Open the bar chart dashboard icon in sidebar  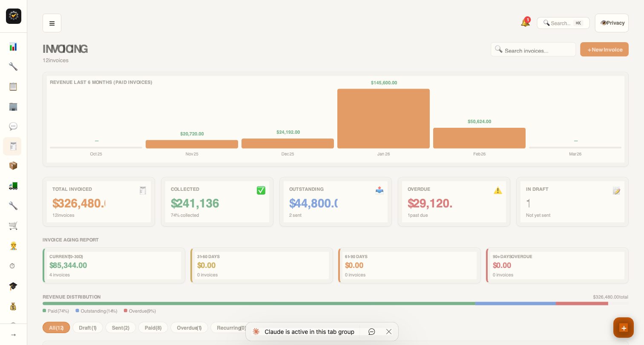click(x=13, y=46)
